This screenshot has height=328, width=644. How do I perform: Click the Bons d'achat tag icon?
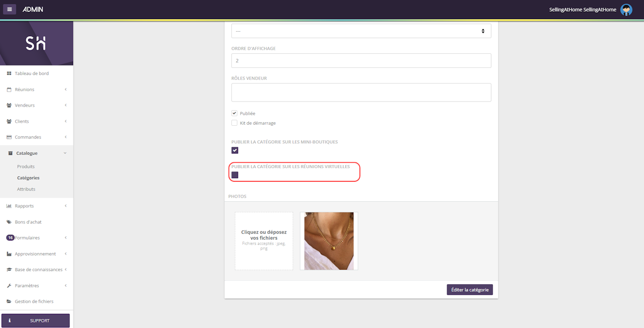[x=9, y=222]
